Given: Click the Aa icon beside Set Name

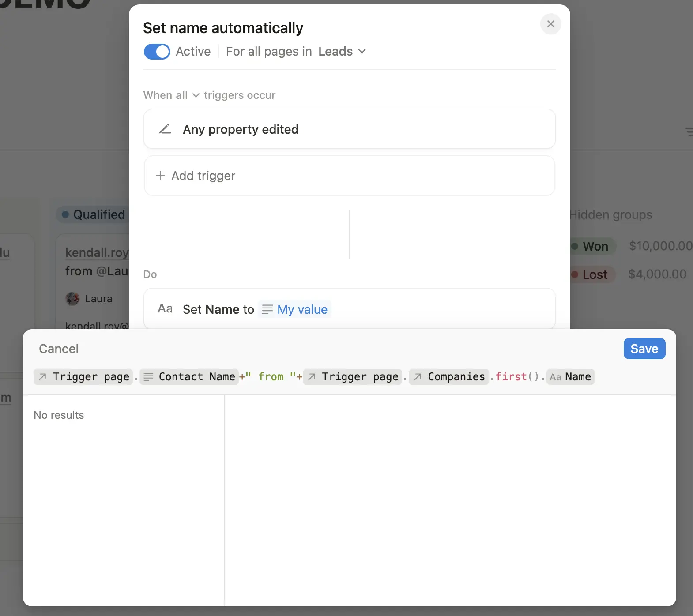Looking at the screenshot, I should click(x=165, y=309).
